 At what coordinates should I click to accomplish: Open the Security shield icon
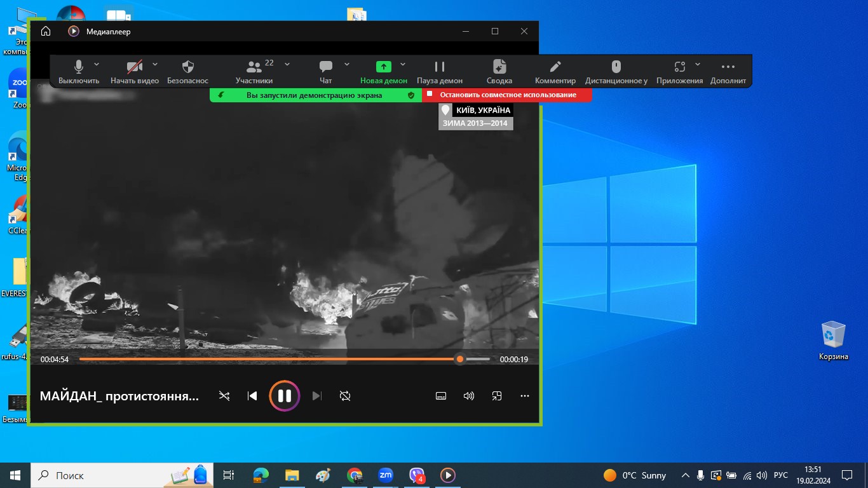187,67
